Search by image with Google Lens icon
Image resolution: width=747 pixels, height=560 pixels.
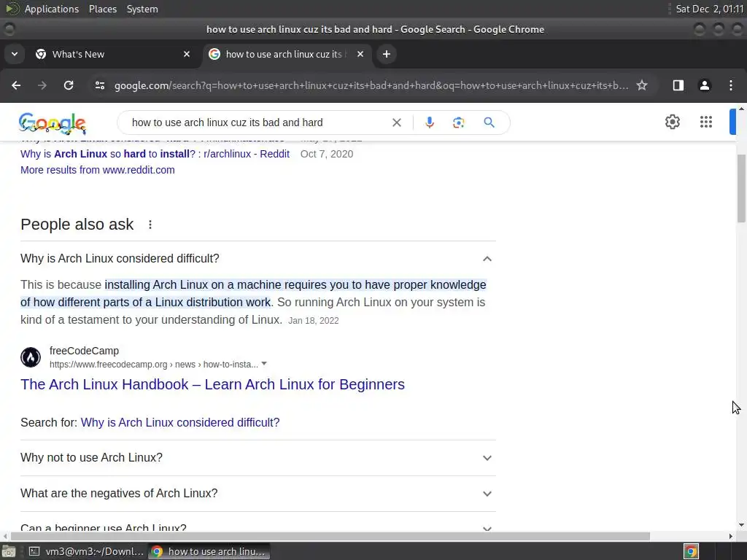point(458,122)
